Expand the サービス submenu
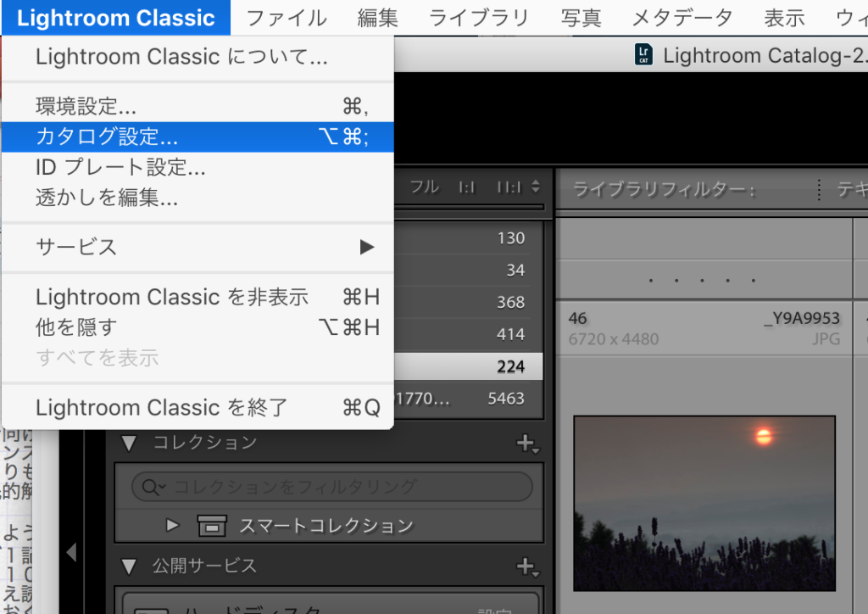Screen dimensions: 868x614 tap(198, 247)
